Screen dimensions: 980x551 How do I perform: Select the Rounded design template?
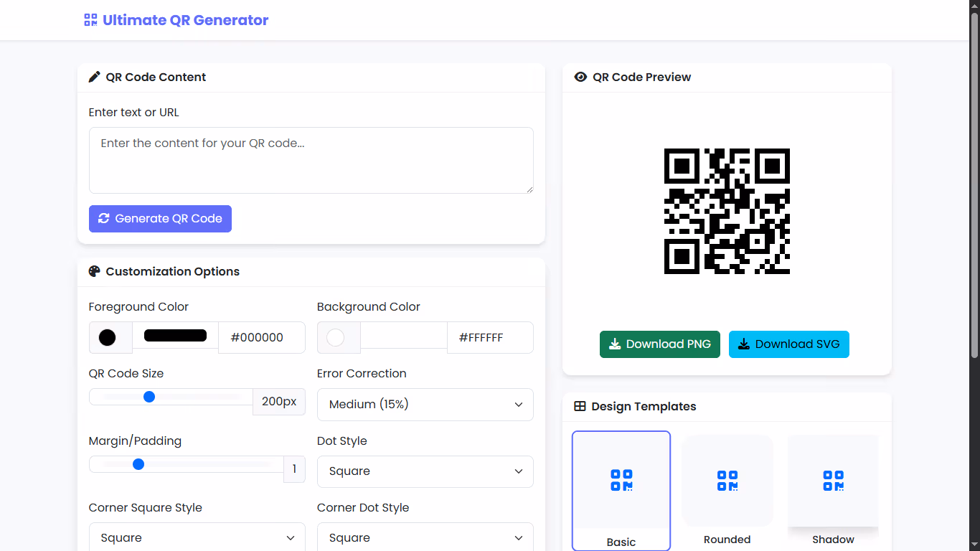727,491
